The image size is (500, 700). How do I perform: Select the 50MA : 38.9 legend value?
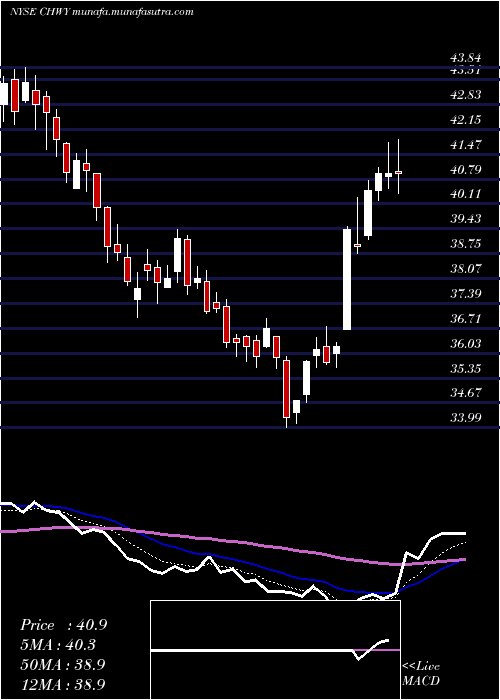tap(63, 665)
